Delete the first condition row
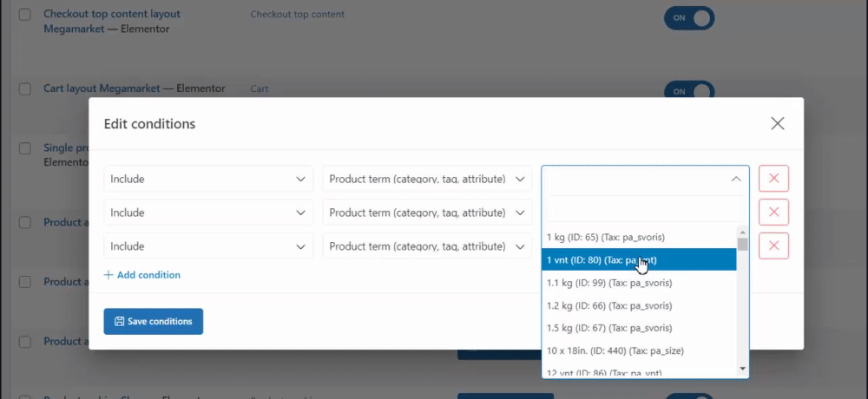The width and height of the screenshot is (868, 399). click(773, 179)
